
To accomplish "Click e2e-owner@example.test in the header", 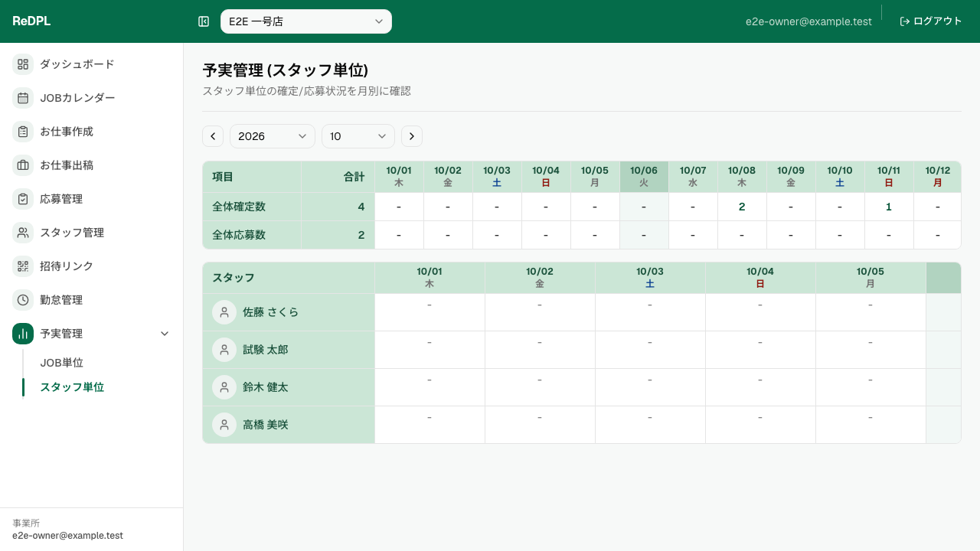I will pos(808,21).
